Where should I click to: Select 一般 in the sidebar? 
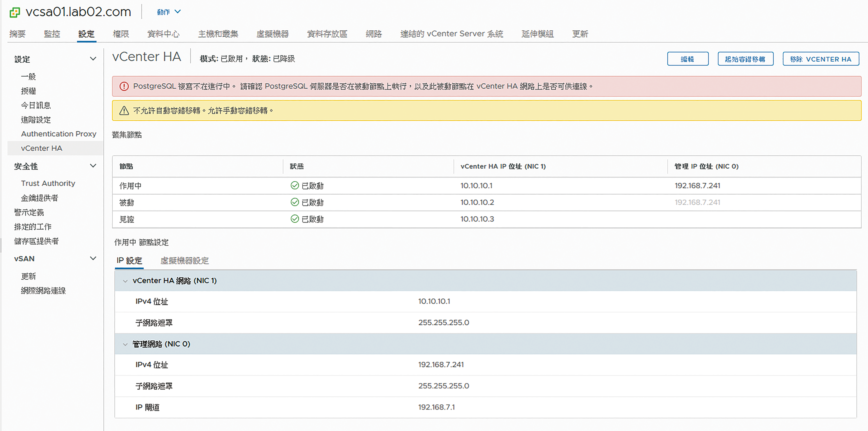click(28, 77)
